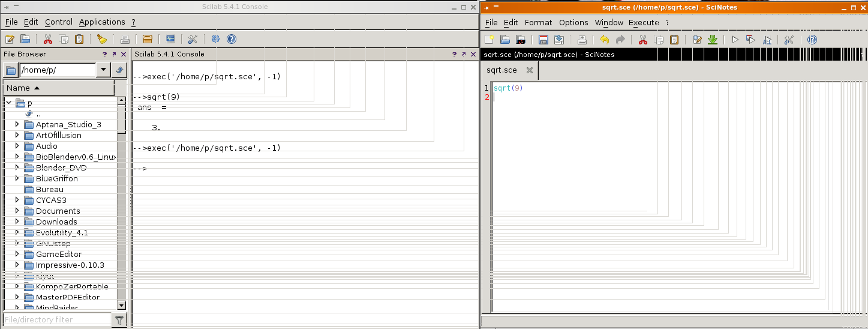868x329 pixels.
Task: Click Copy icon in Console toolbar
Action: tap(63, 39)
